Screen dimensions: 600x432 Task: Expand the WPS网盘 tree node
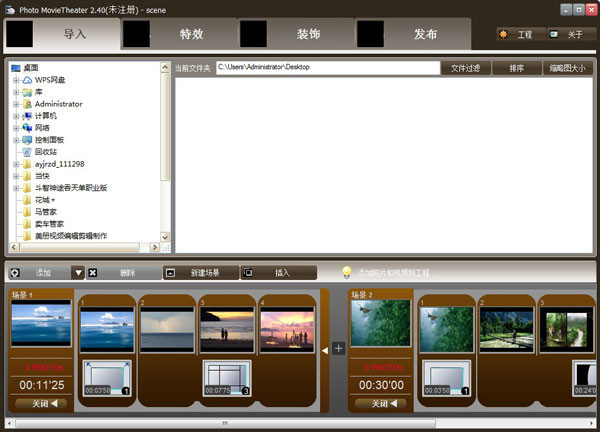click(16, 80)
